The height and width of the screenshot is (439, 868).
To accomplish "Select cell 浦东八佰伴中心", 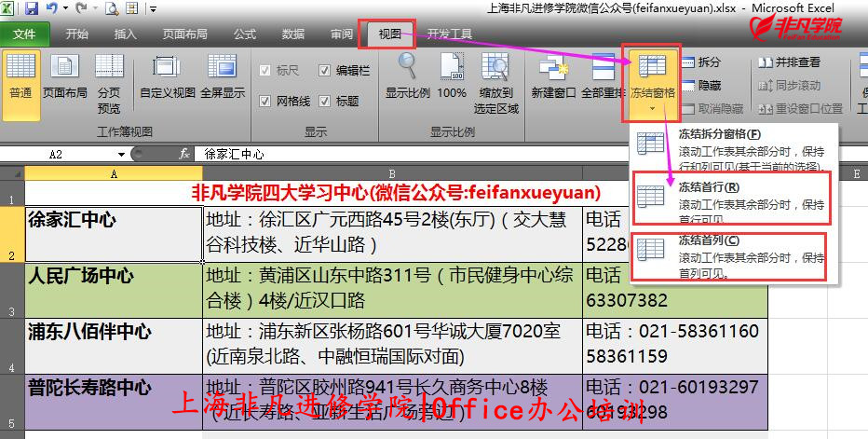I will point(114,346).
